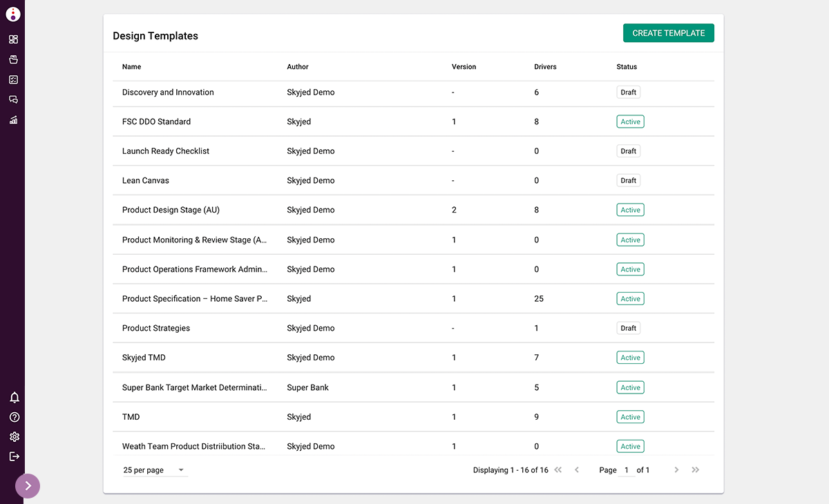Open notifications bell icon
This screenshot has height=504, width=829.
click(x=15, y=398)
